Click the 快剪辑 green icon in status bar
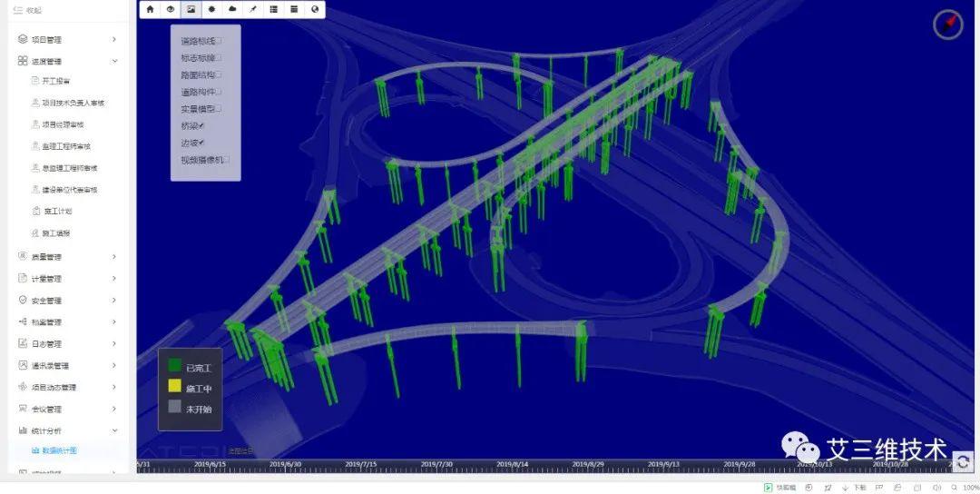Viewport: 980px width, 494px height. 769,488
